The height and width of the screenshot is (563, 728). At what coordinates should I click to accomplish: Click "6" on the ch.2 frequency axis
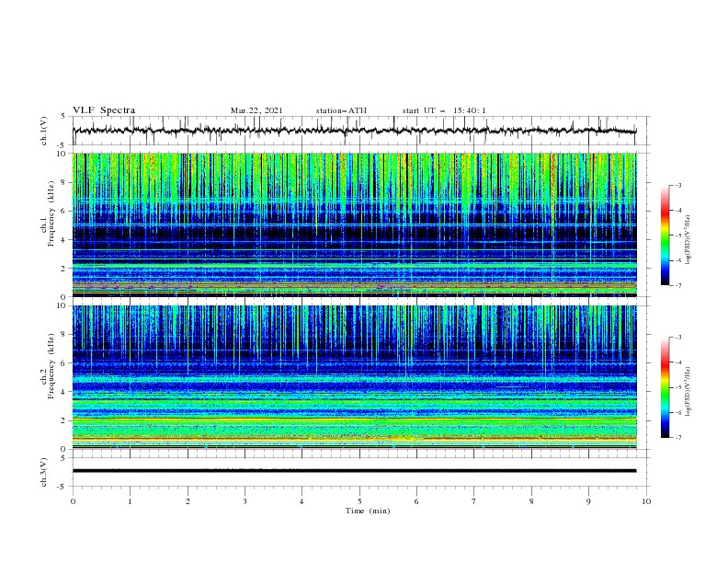(63, 362)
